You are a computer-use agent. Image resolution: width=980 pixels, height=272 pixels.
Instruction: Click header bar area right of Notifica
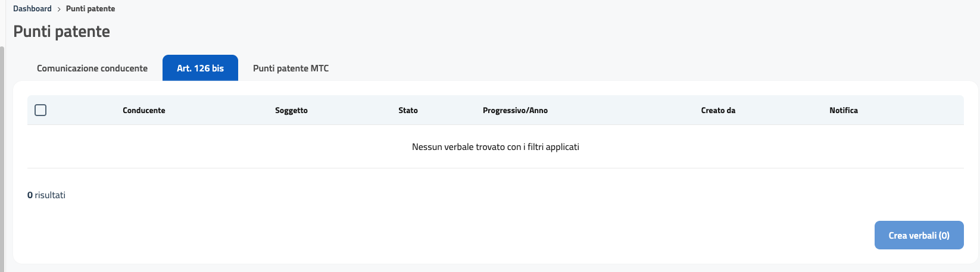pos(917,111)
